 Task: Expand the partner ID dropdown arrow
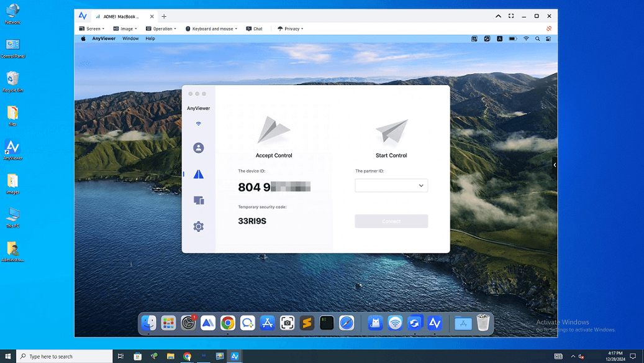point(421,186)
